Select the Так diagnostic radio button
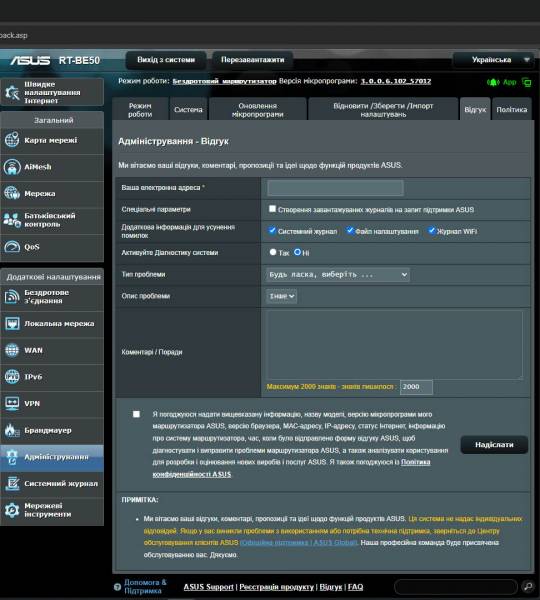Image resolution: width=540 pixels, height=600 pixels. coord(273,252)
